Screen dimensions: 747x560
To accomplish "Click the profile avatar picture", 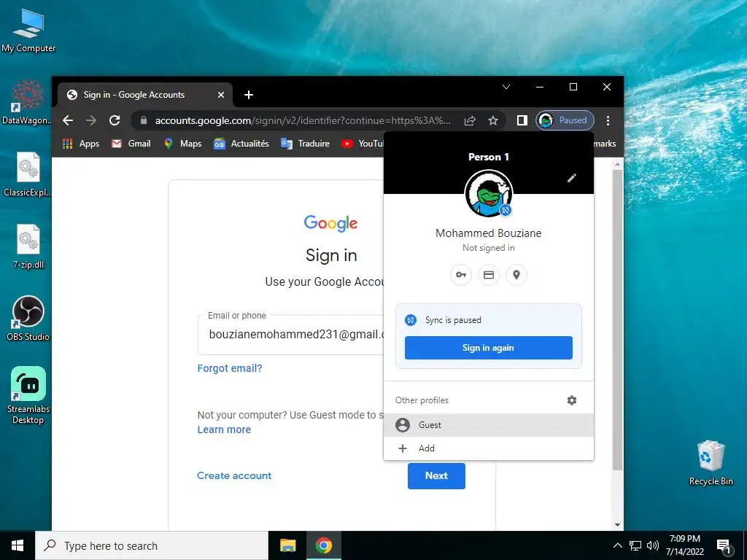I will [x=488, y=192].
